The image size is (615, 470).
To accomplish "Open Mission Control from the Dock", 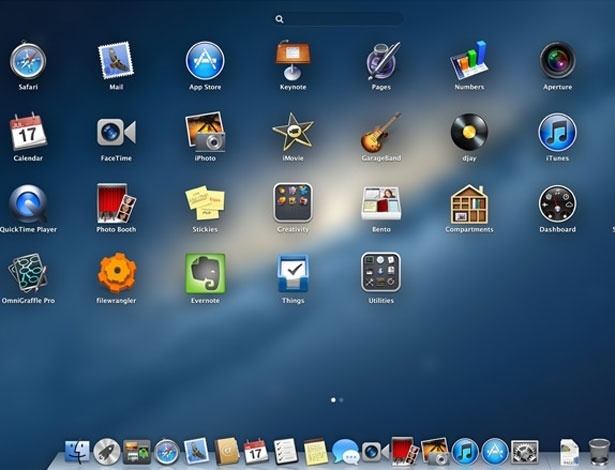I will (x=136, y=452).
